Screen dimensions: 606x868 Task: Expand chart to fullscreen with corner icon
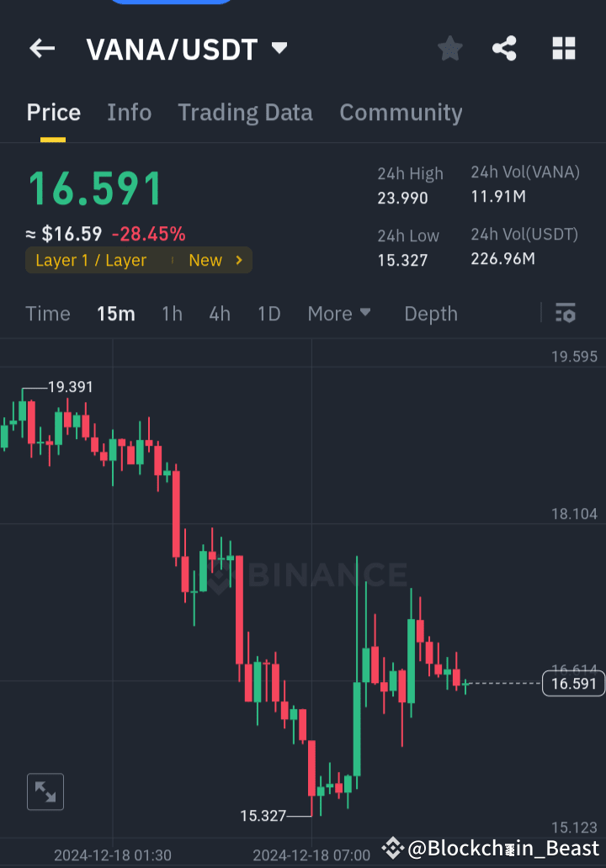(x=45, y=791)
